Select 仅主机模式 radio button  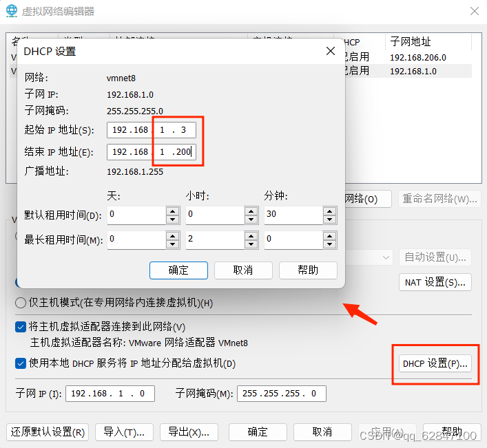(21, 303)
